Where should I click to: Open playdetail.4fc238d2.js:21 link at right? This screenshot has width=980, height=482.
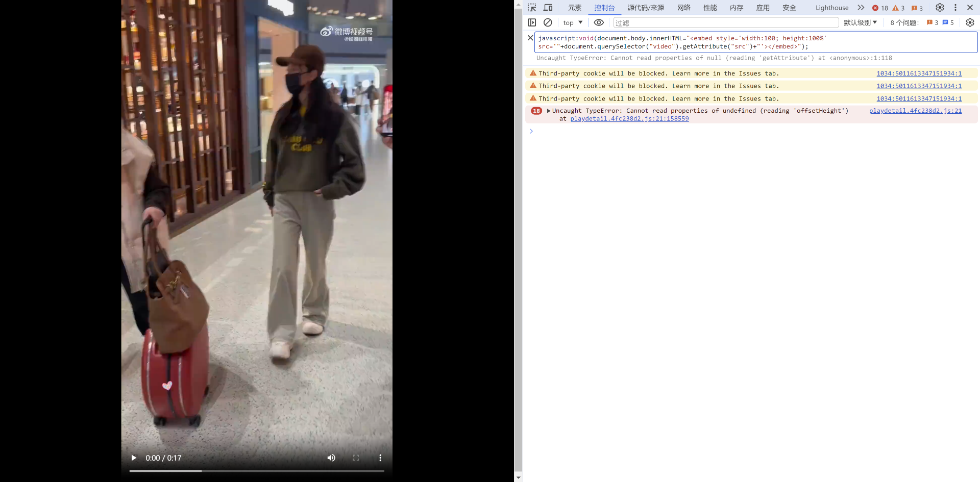pyautogui.click(x=915, y=111)
